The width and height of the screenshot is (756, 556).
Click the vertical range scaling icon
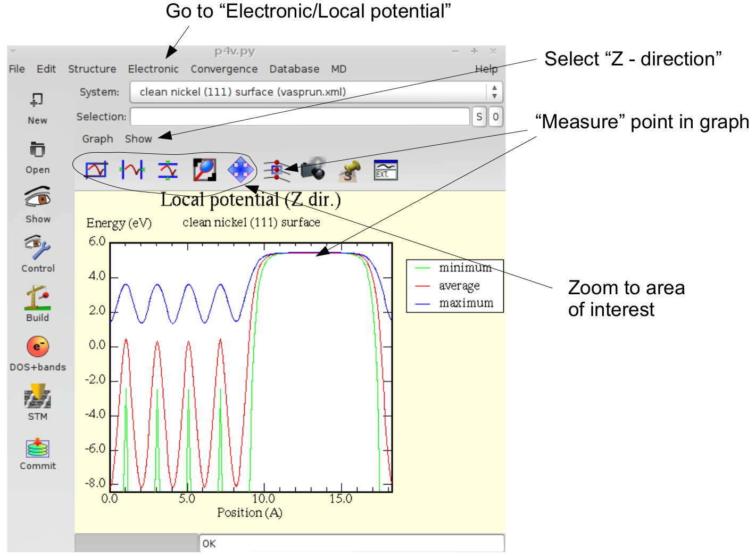click(168, 170)
